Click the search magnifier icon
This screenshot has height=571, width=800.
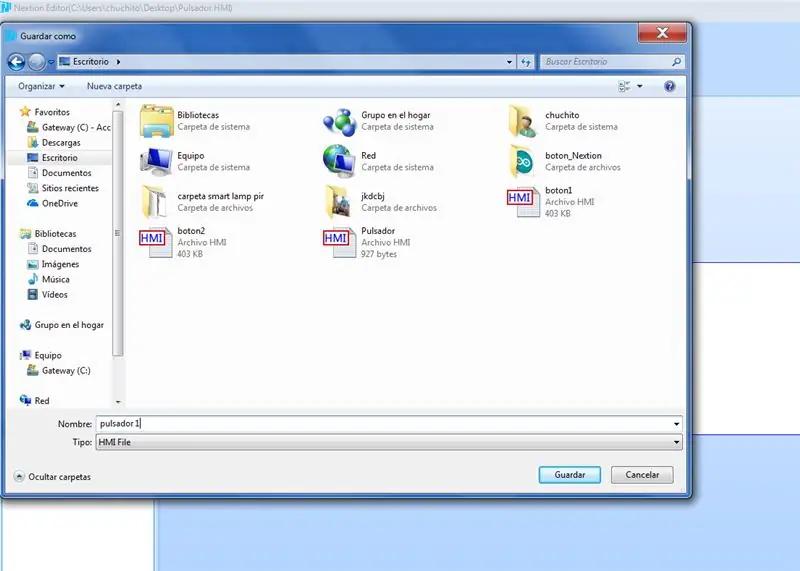pos(677,62)
